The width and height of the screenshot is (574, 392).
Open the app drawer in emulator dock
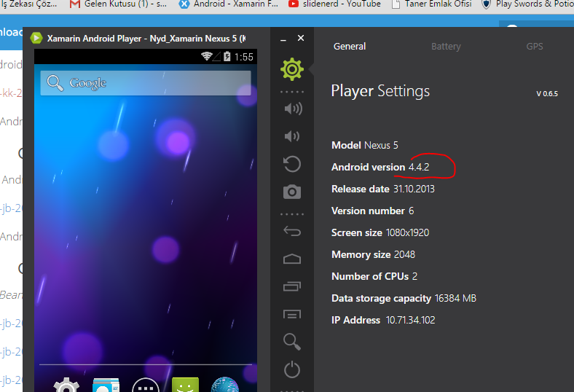tap(146, 385)
